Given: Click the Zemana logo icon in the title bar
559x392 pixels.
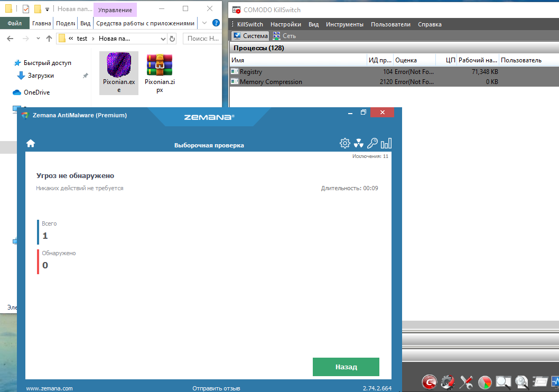Looking at the screenshot, I should [25, 115].
